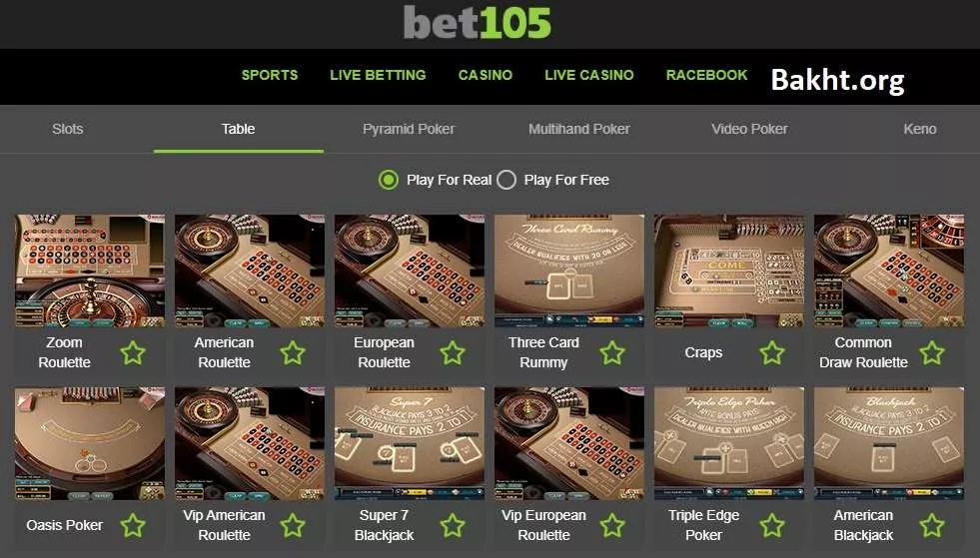
Task: Open the Video Poker tab
Action: [x=749, y=129]
